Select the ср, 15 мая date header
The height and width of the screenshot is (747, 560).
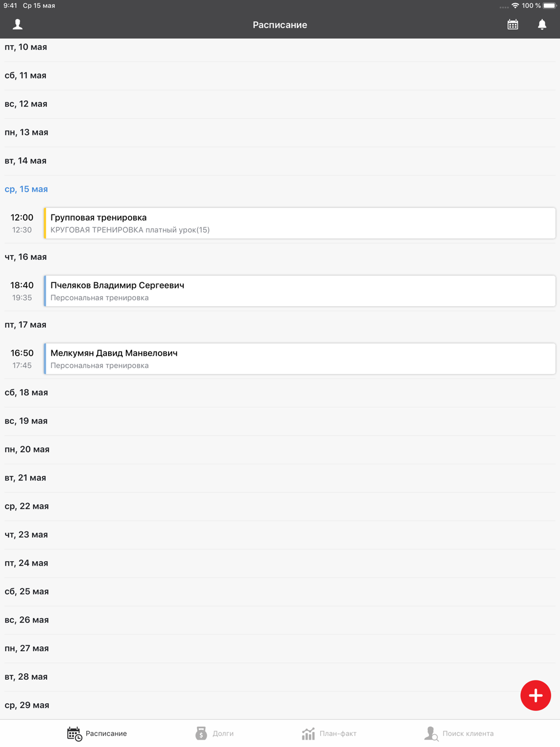pos(26,189)
